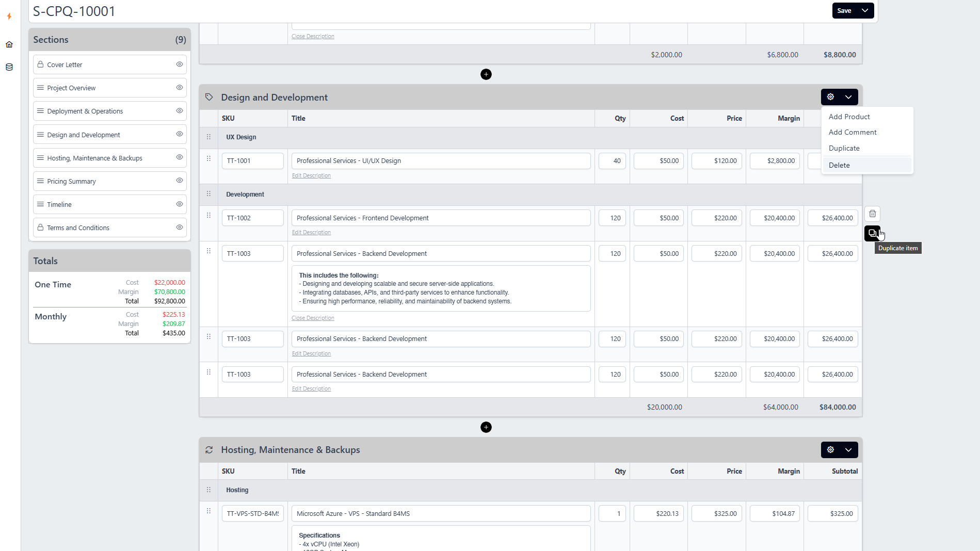
Task: Click Close Description under Backend Development
Action: pyautogui.click(x=313, y=318)
